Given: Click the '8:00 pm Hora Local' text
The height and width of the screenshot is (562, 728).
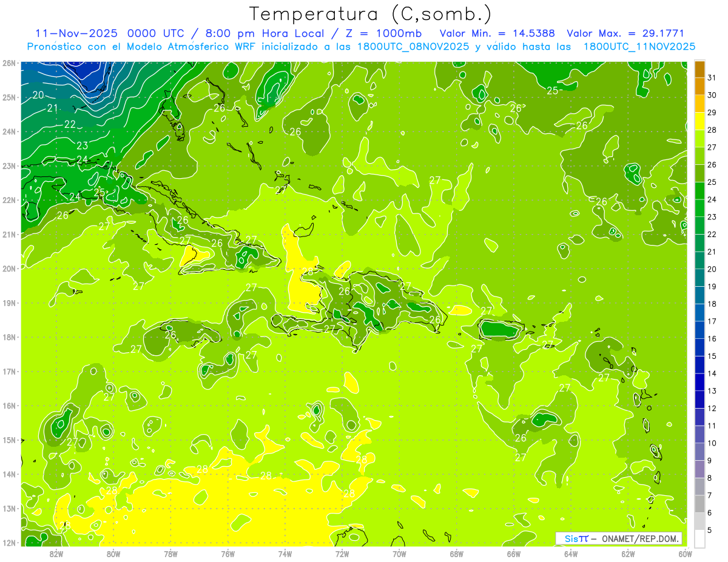Looking at the screenshot, I should (x=264, y=33).
